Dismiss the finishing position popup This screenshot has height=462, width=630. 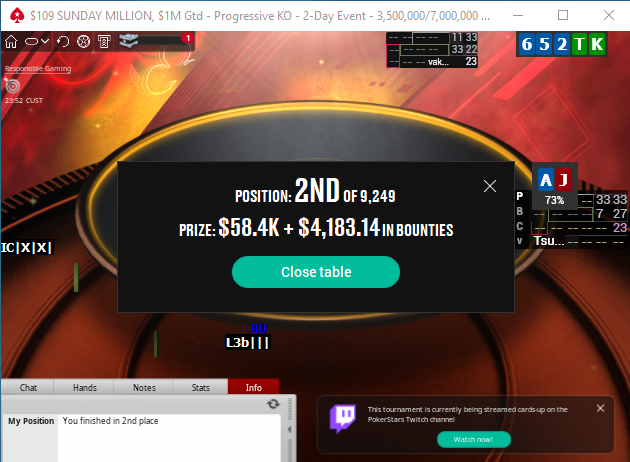490,186
